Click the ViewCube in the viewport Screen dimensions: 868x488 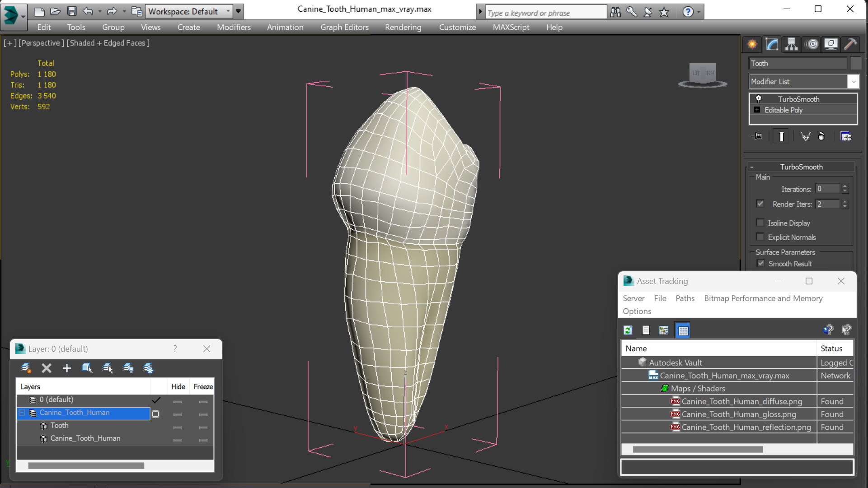703,75
